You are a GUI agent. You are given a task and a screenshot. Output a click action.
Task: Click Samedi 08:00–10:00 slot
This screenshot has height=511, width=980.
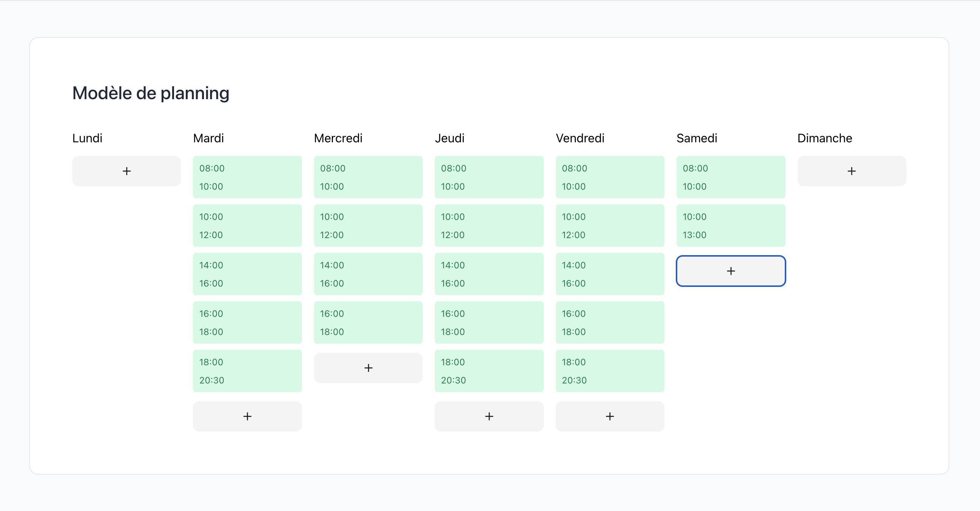(x=730, y=177)
